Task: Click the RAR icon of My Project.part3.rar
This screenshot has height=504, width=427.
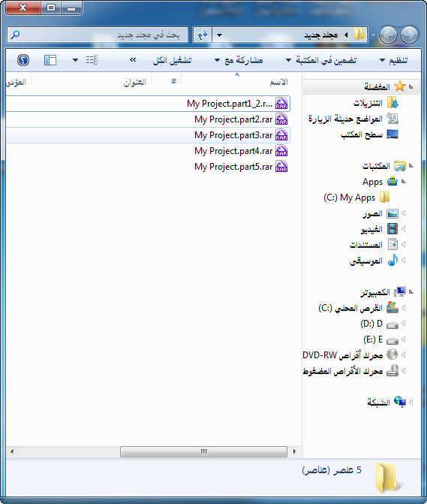Action: pyautogui.click(x=281, y=135)
